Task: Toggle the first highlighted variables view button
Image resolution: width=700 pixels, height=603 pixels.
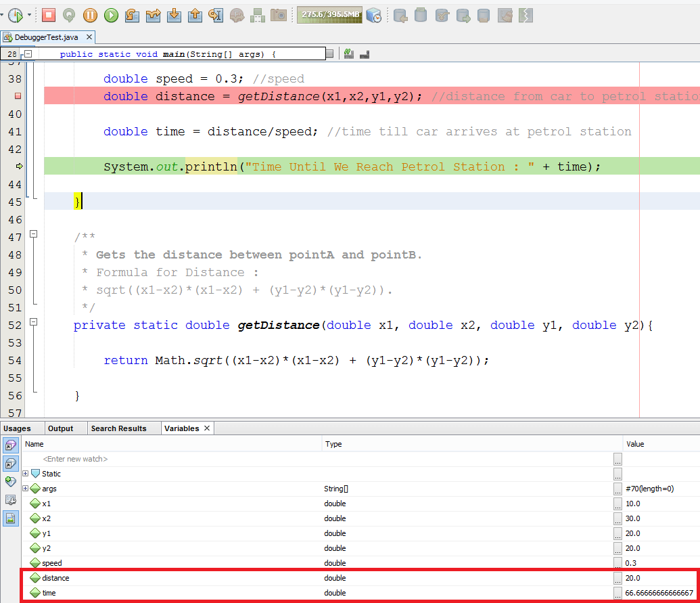Action: (11, 445)
